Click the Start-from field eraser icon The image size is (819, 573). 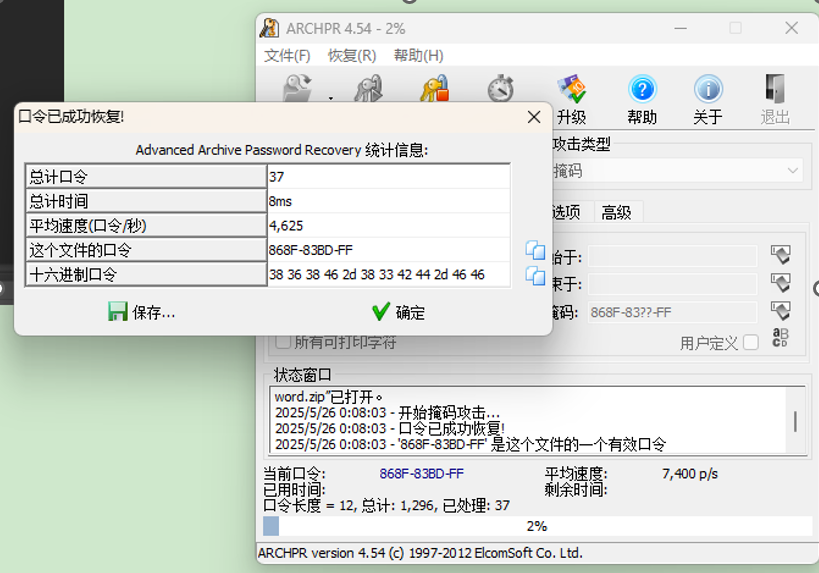pyautogui.click(x=780, y=255)
